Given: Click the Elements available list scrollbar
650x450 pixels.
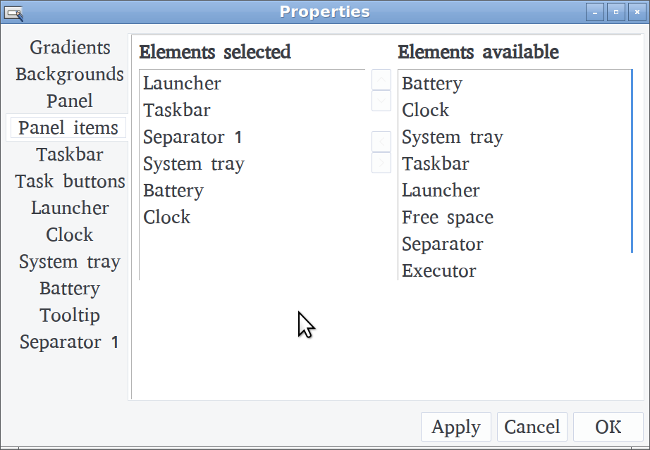Looking at the screenshot, I should (x=632, y=160).
